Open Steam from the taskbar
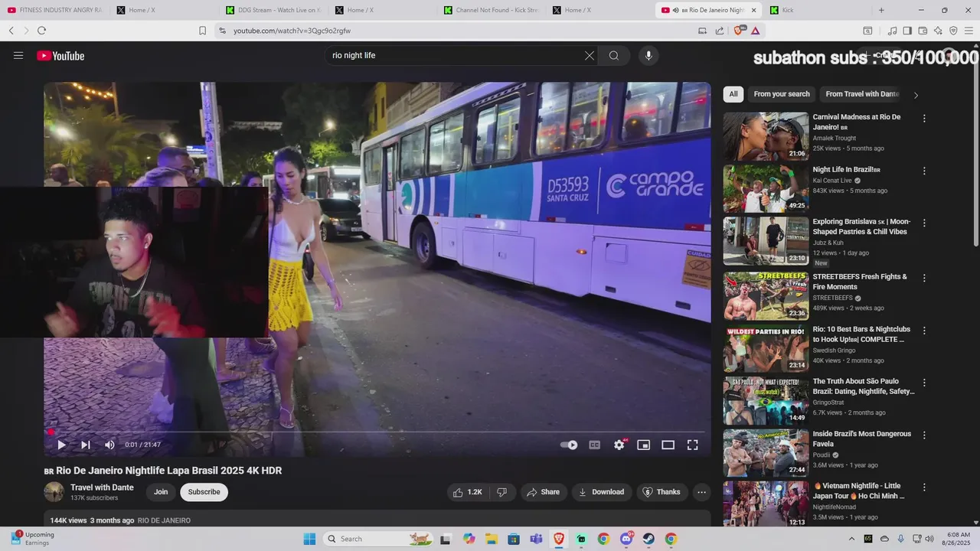This screenshot has height=551, width=980. coord(648,539)
